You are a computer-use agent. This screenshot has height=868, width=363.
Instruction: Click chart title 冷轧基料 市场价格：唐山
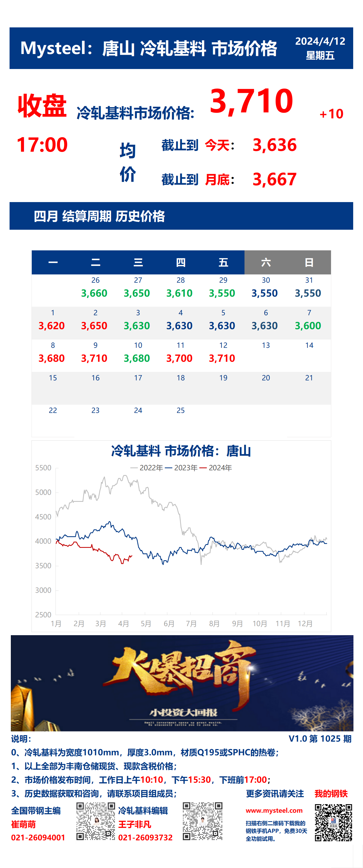pos(181,451)
